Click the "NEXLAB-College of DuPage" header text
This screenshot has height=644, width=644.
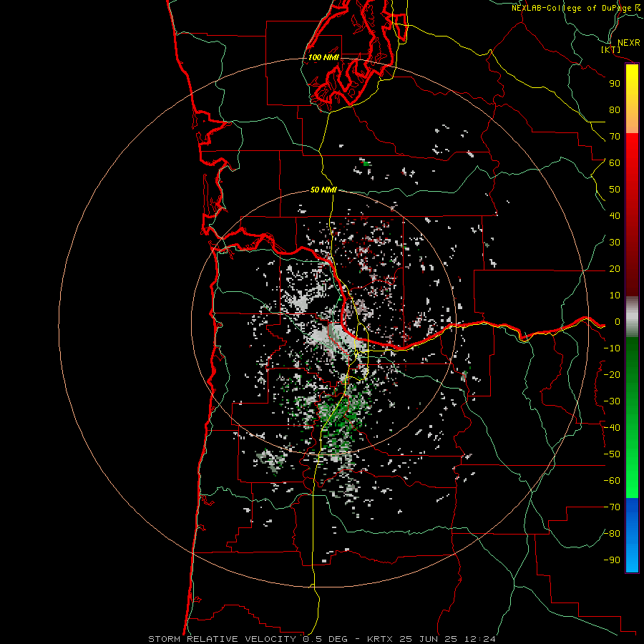coord(571,8)
